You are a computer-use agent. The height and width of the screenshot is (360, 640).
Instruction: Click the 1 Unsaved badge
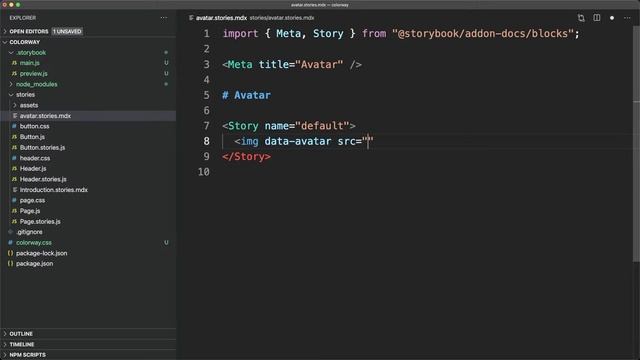[67, 31]
